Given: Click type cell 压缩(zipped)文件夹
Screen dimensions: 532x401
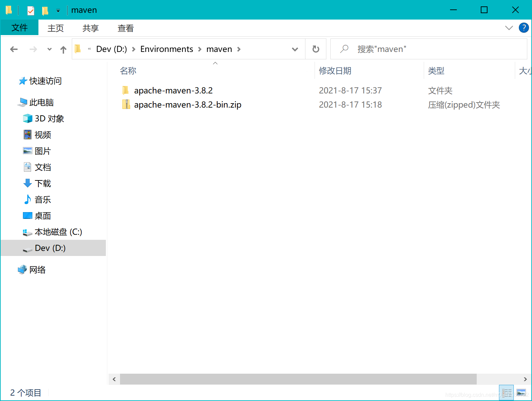Looking at the screenshot, I should pos(464,105).
